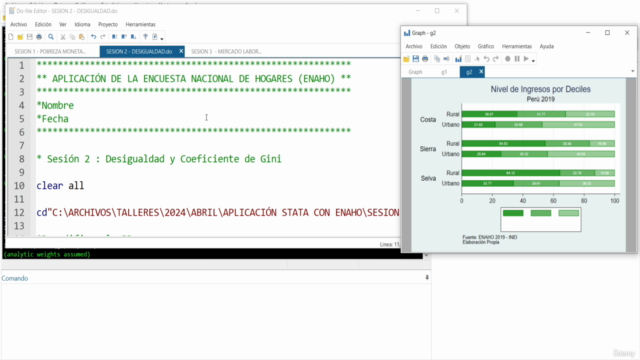The height and width of the screenshot is (360, 640).
Task: Print the graph from Graph window toolbar
Action: 425,59
